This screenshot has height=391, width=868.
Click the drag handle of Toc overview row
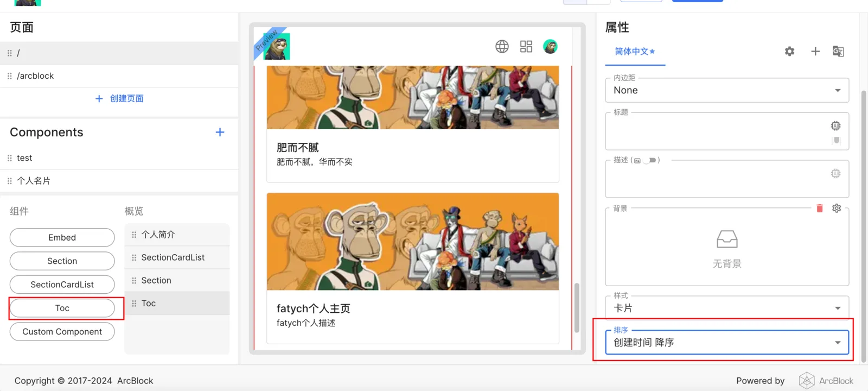[x=134, y=304]
